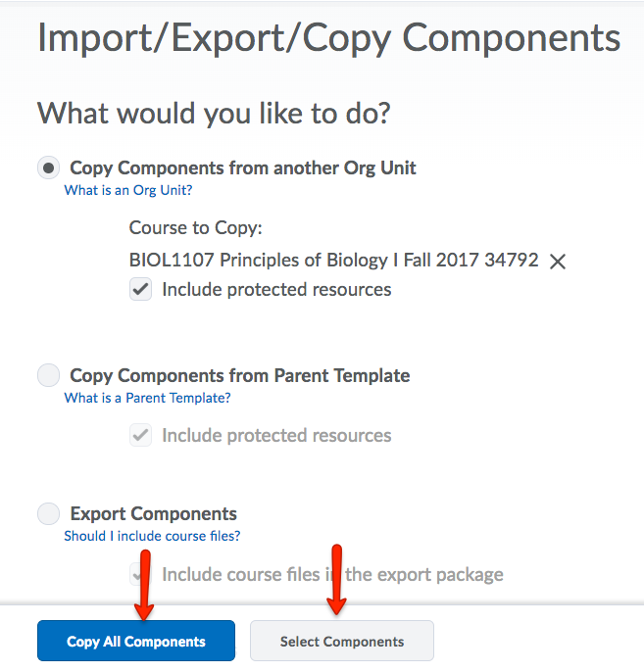The height and width of the screenshot is (672, 644).
Task: Click the 'What would you like to do?' heading
Action: coord(214,113)
